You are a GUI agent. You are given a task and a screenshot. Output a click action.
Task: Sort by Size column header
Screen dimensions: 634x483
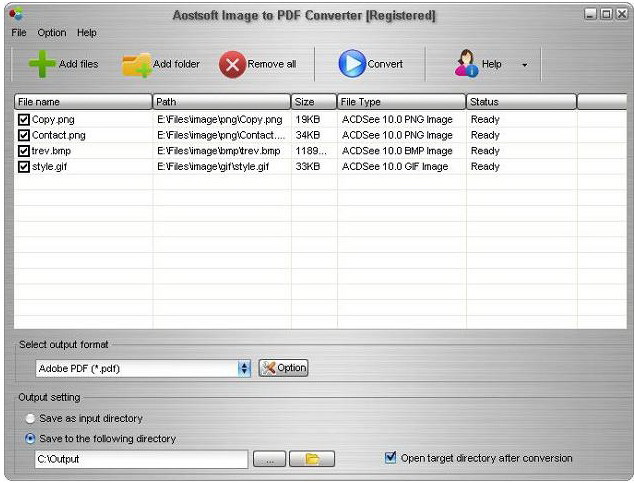314,102
